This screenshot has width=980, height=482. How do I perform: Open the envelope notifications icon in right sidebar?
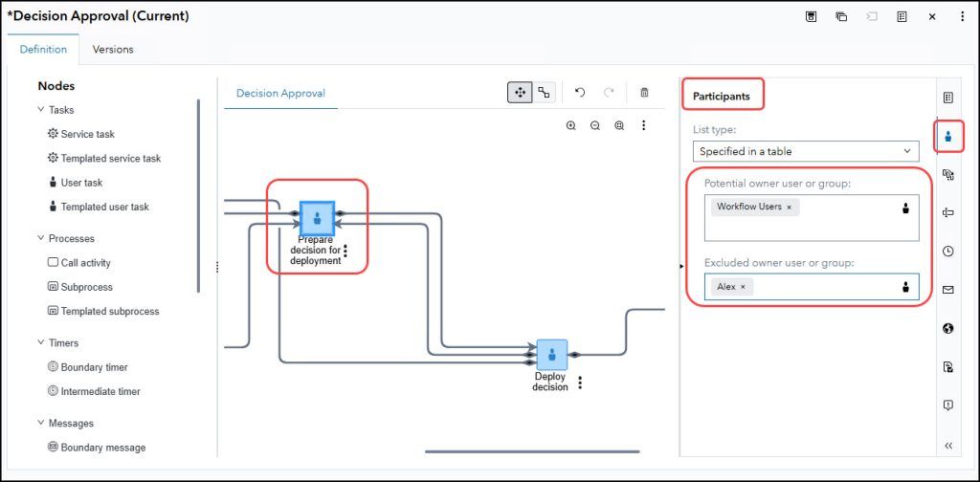(948, 290)
